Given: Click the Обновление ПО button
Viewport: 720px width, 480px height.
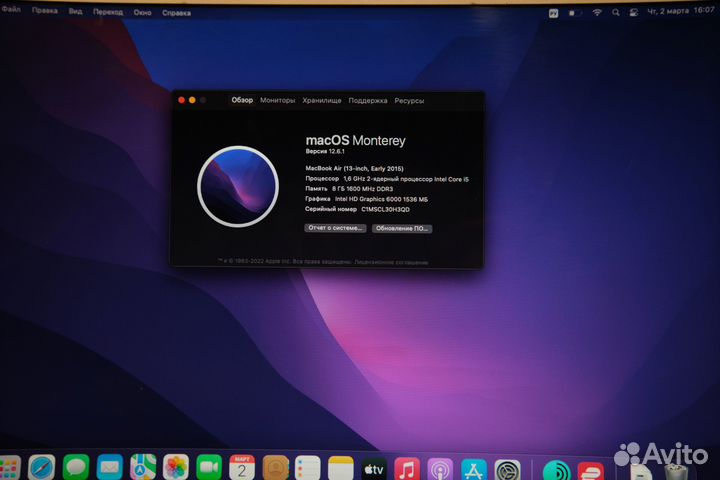Looking at the screenshot, I should pos(402,228).
